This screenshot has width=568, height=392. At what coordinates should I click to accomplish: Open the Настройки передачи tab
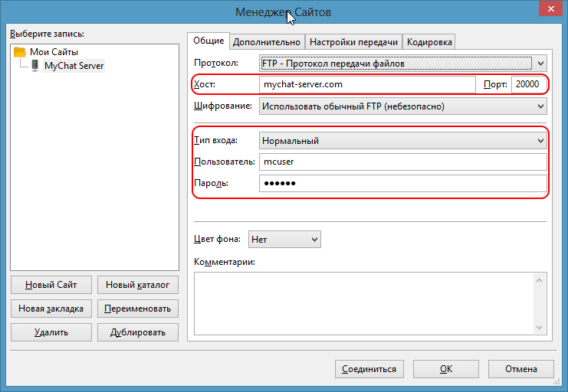353,42
